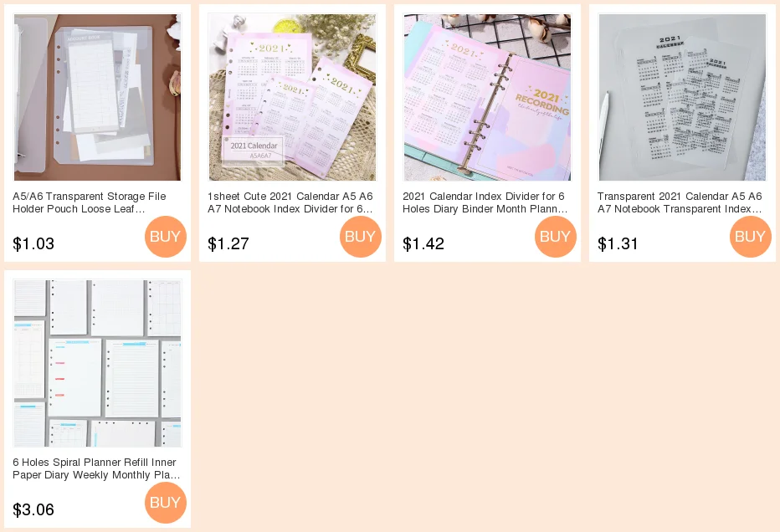Open the 2021 Recording binder image

(x=487, y=97)
